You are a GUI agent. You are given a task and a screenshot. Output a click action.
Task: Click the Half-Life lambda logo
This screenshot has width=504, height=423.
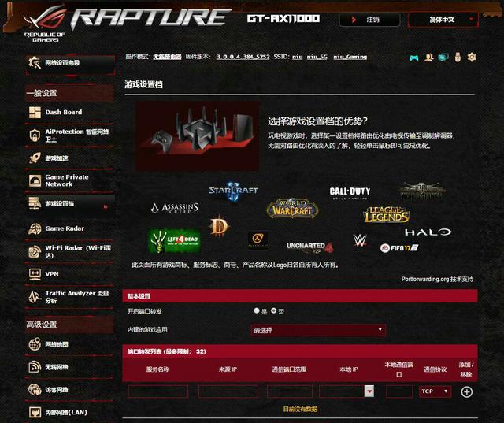[258, 240]
